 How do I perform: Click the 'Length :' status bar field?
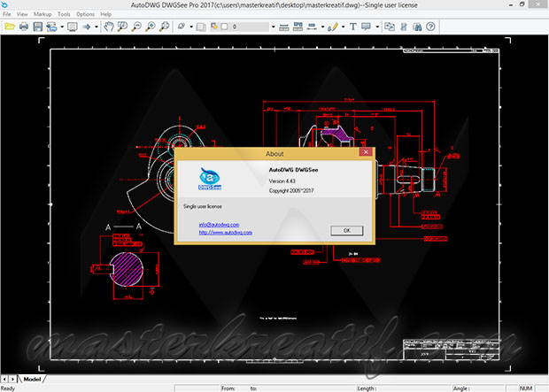[x=403, y=388]
